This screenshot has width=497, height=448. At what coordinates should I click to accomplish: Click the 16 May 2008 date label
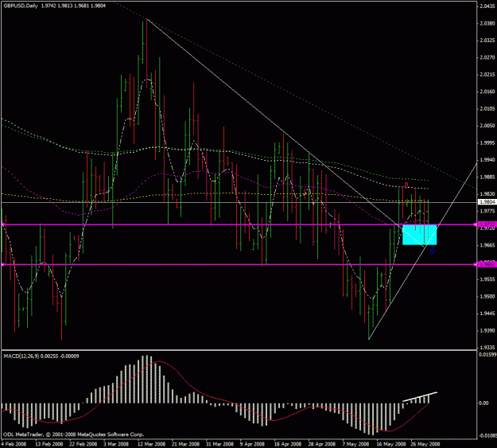[x=391, y=444]
